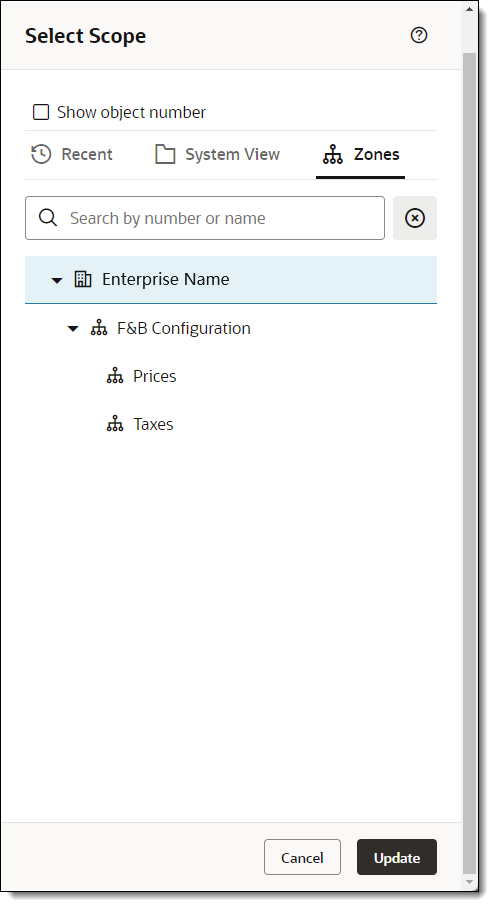Open the help question mark icon
Image resolution: width=494 pixels, height=907 pixels.
[x=419, y=35]
